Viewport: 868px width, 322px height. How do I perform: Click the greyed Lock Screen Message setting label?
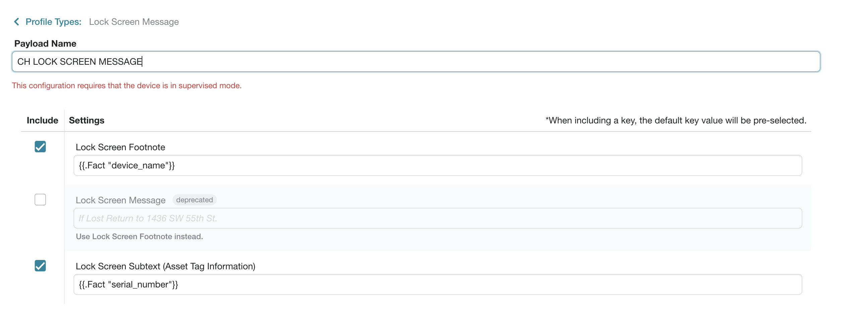(120, 200)
